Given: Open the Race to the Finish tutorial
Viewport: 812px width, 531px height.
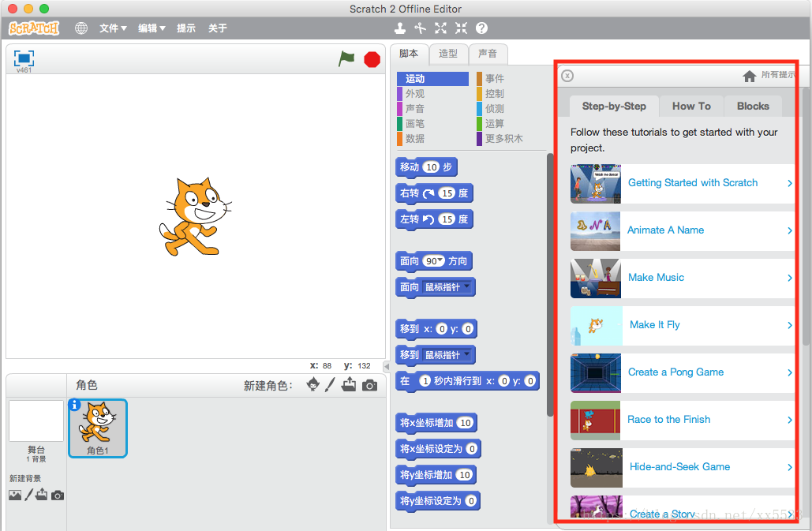Looking at the screenshot, I should pos(683,421).
